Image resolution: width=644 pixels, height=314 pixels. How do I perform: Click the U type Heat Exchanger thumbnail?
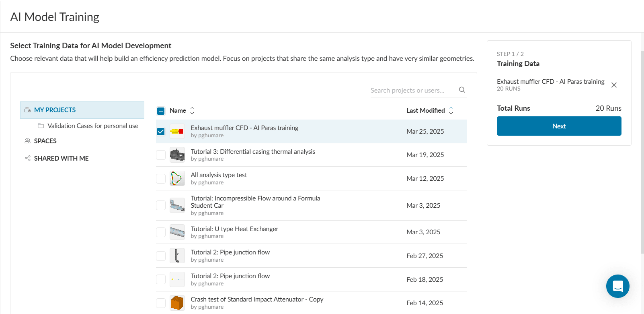tap(177, 232)
